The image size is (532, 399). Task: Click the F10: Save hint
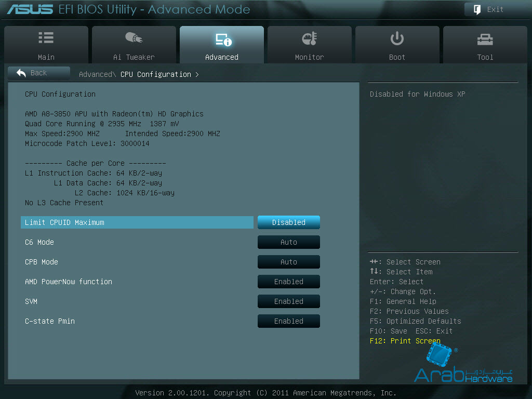[x=389, y=331]
